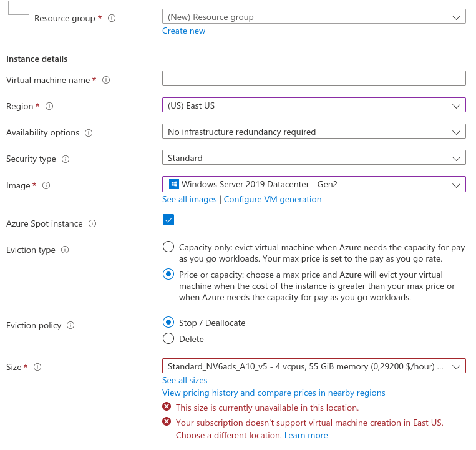476x450 pixels.
Task: Expand the Region dropdown showing East US
Action: pyautogui.click(x=314, y=105)
